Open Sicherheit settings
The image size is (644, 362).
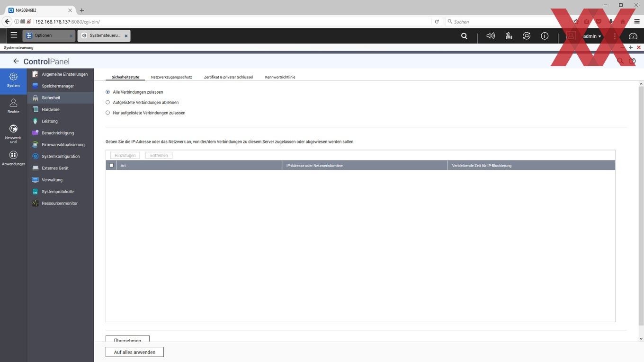(x=61, y=98)
